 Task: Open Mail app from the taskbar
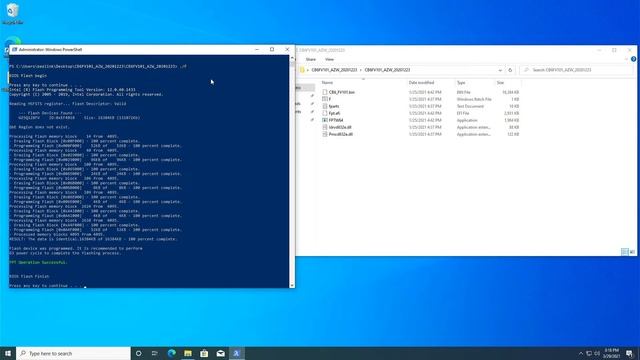(x=220, y=353)
